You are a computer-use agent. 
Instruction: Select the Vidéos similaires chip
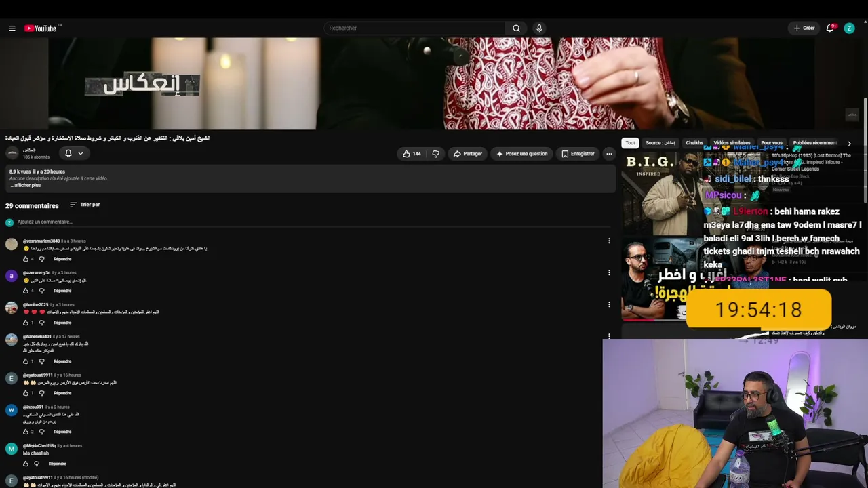point(732,143)
